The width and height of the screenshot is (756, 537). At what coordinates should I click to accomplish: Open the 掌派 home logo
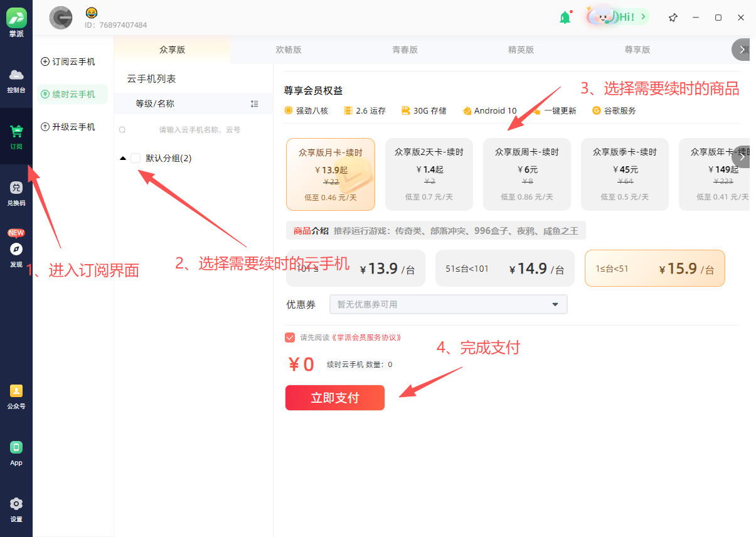point(16,23)
